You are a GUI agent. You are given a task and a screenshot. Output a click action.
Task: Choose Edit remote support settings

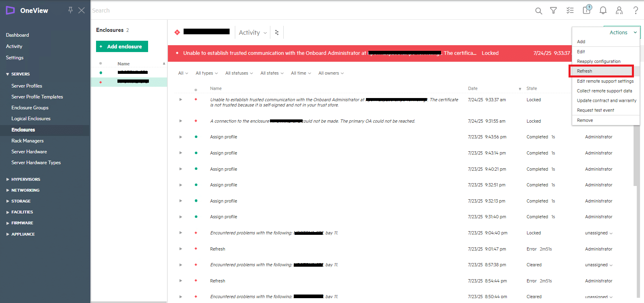[x=605, y=81]
